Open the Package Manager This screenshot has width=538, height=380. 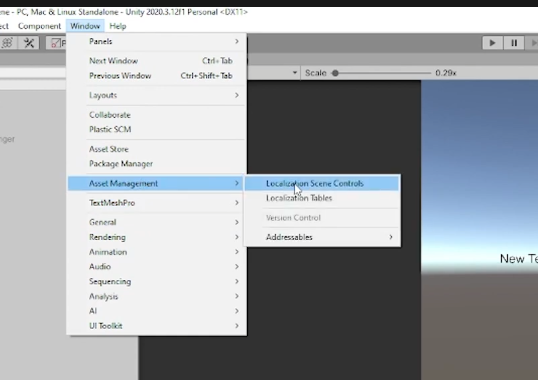click(157, 164)
